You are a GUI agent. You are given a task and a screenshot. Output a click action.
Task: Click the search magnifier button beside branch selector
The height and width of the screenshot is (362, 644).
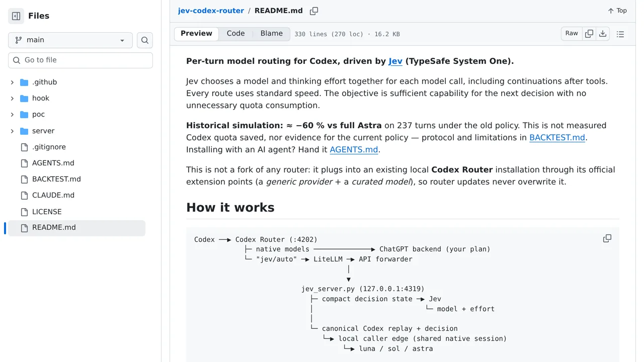pos(145,40)
